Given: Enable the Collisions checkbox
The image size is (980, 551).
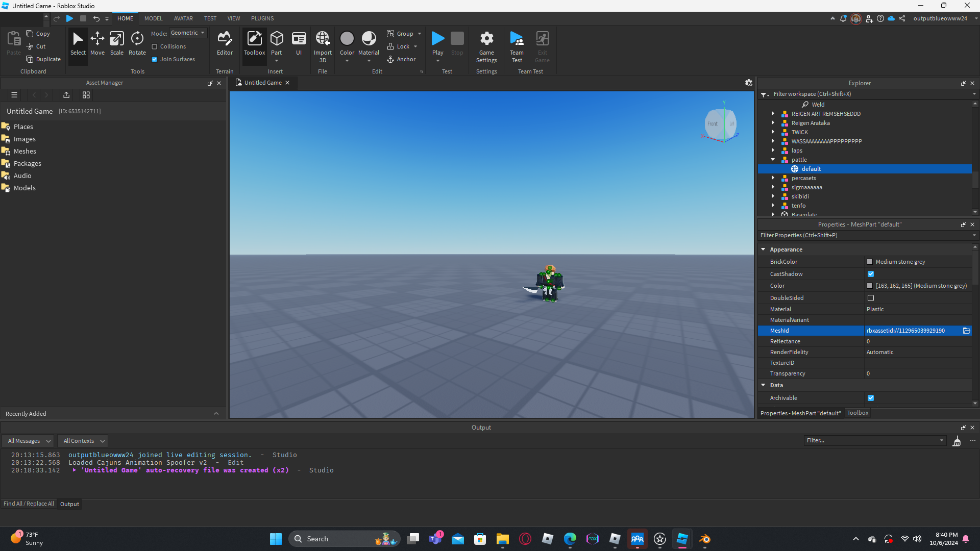Looking at the screenshot, I should [x=155, y=46].
